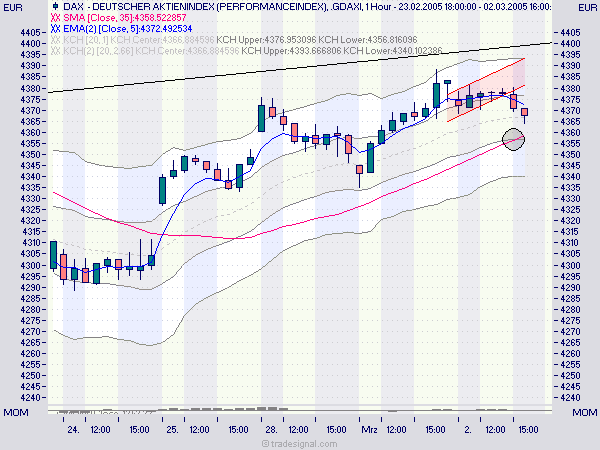Click the candlestick icon before DAX title
The width and height of the screenshot is (600, 450).
(55, 6)
